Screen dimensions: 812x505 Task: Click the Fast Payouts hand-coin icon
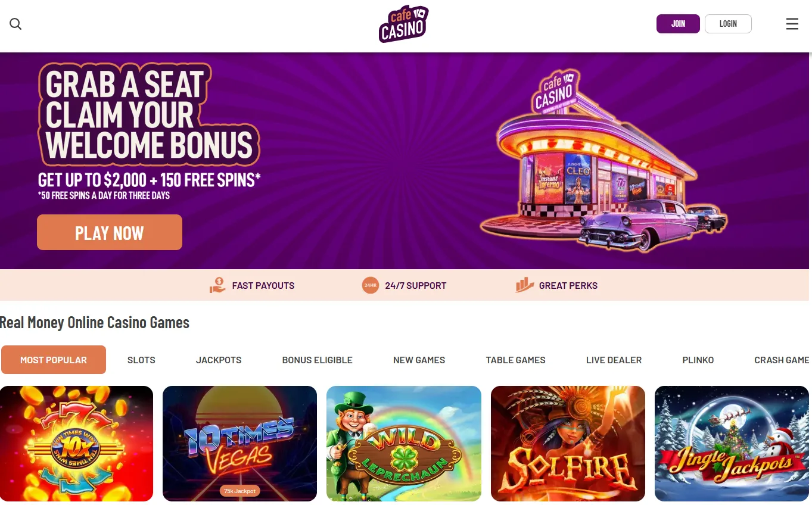pos(217,285)
